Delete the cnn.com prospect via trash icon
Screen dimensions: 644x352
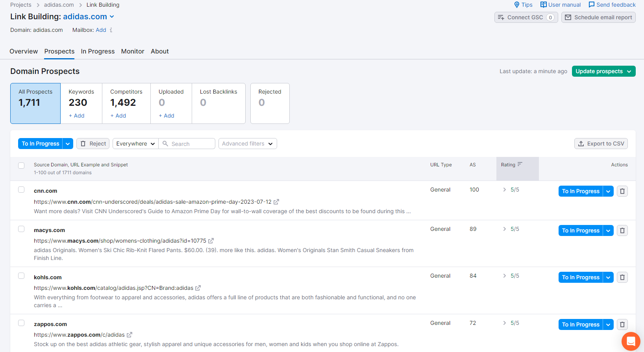coord(622,191)
